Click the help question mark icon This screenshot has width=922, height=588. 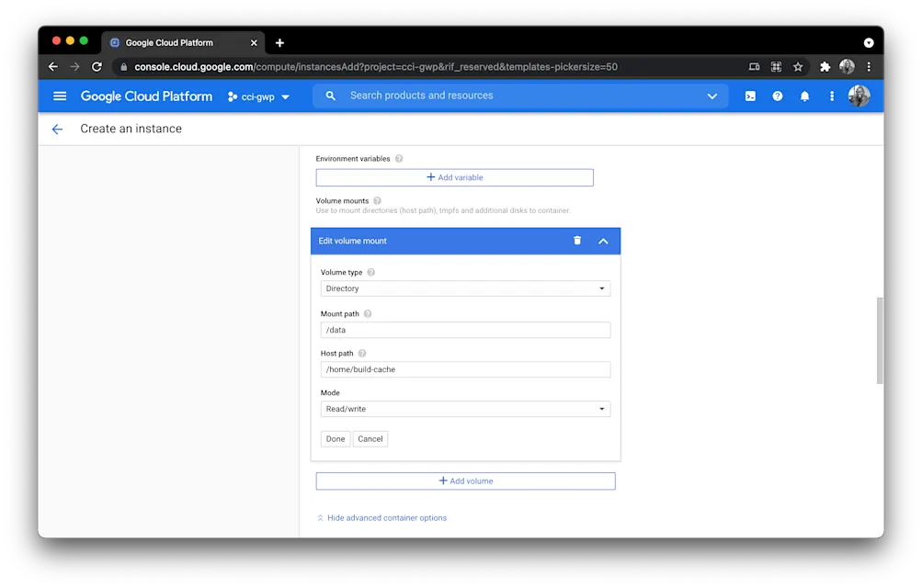777,96
